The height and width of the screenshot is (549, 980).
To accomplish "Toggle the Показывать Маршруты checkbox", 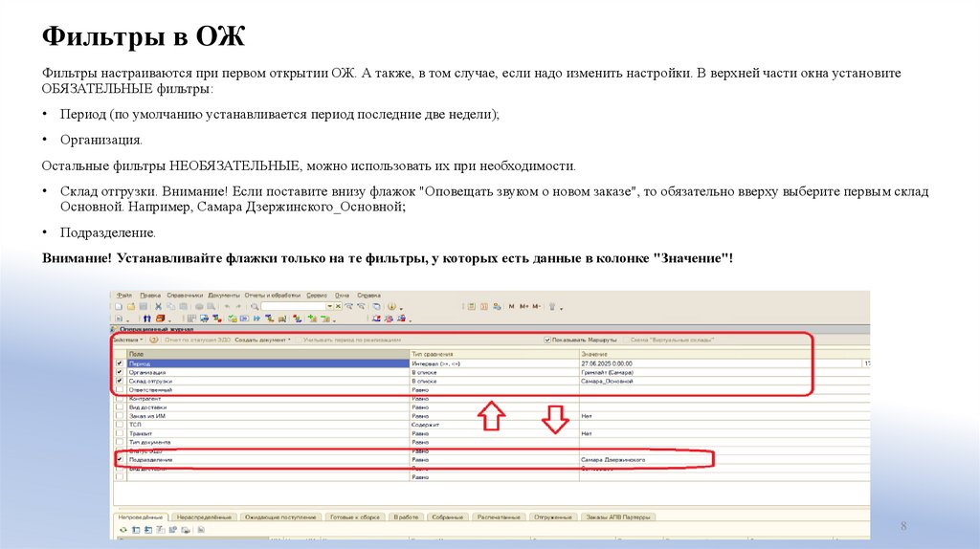I will coord(547,340).
